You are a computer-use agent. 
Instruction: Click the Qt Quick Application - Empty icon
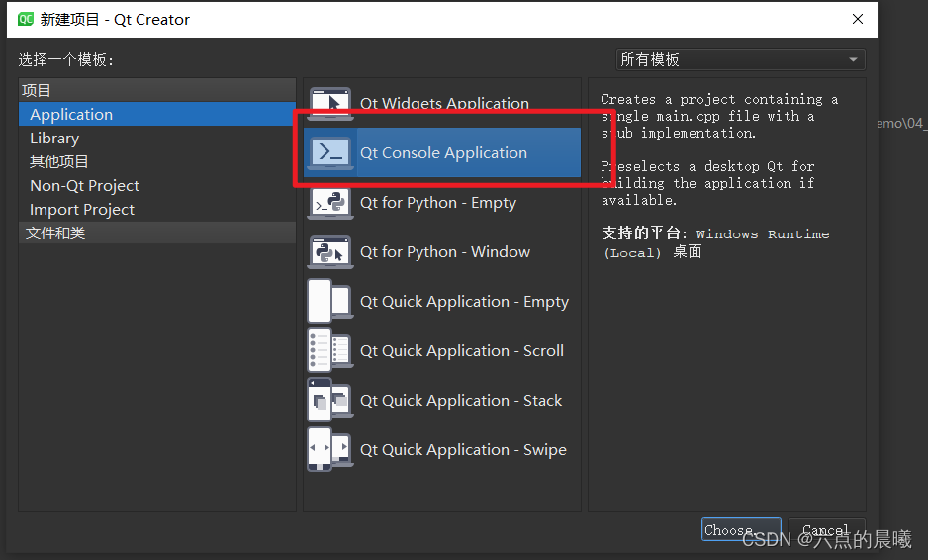click(330, 302)
